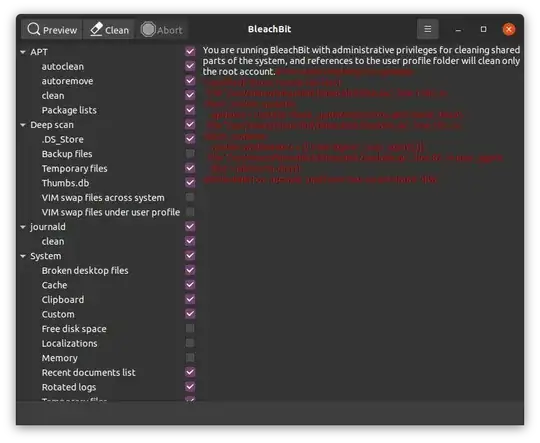Select the Broken desktop files item
The image size is (540, 443).
(85, 271)
